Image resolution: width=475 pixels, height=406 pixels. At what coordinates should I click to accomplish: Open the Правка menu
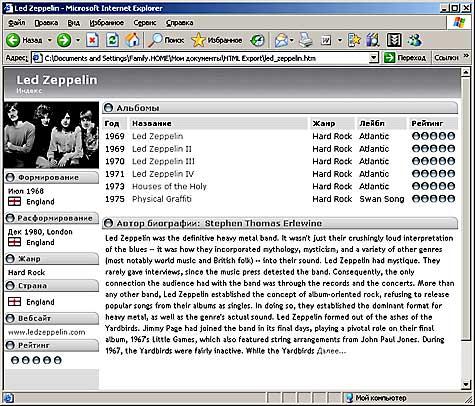pyautogui.click(x=46, y=23)
